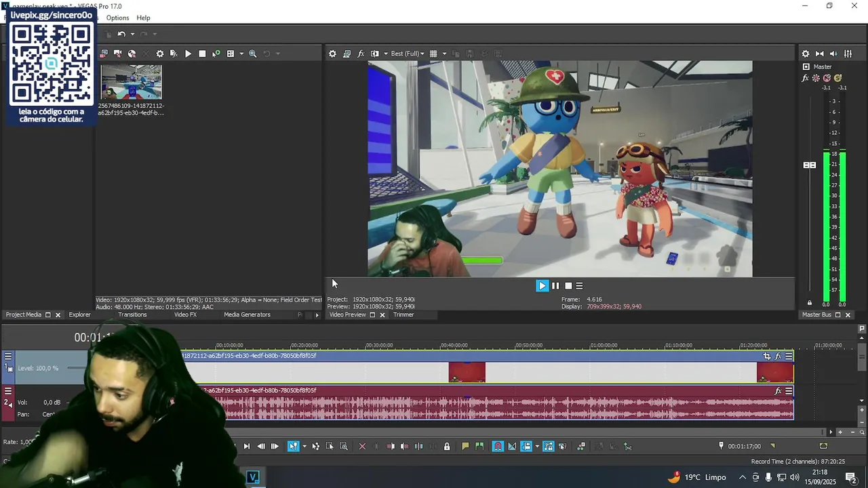
Task: Expand the overlays grid dropdown arrow
Action: (x=444, y=54)
